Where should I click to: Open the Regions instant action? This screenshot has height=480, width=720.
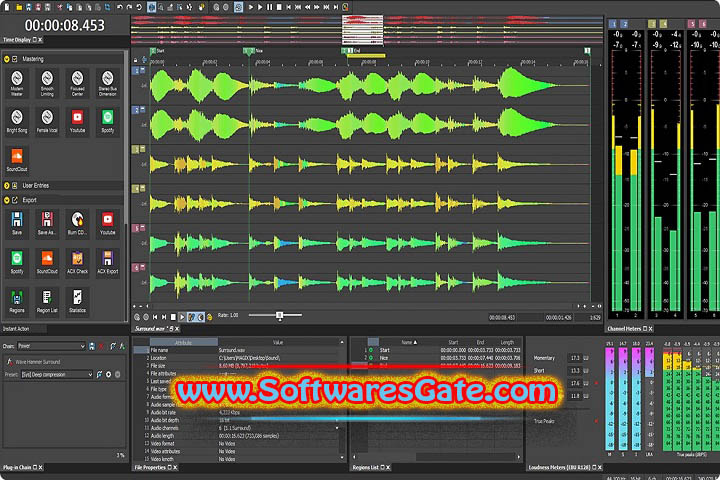[17, 301]
